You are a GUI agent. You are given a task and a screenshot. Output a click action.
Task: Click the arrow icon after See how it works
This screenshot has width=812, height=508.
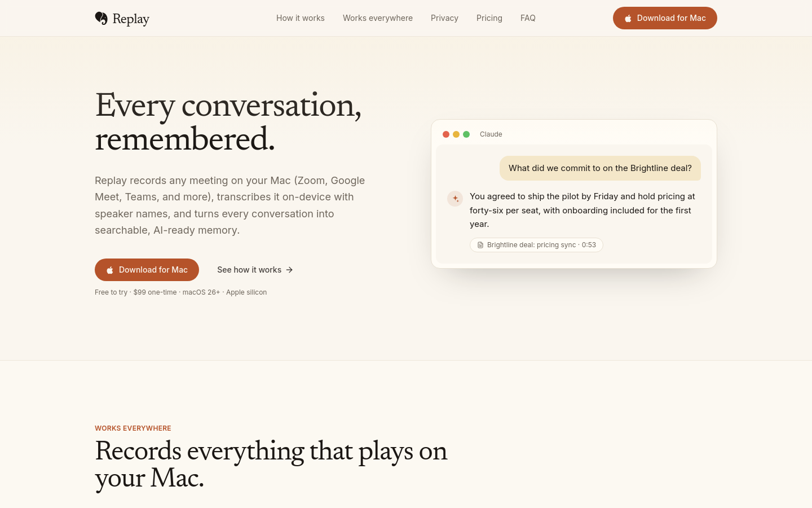[289, 270]
